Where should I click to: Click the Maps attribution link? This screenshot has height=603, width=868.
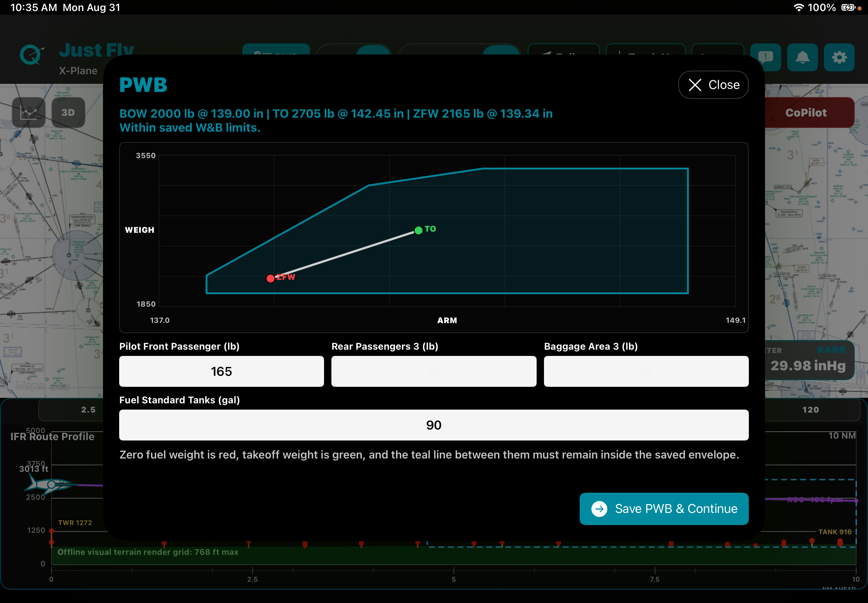(30, 386)
